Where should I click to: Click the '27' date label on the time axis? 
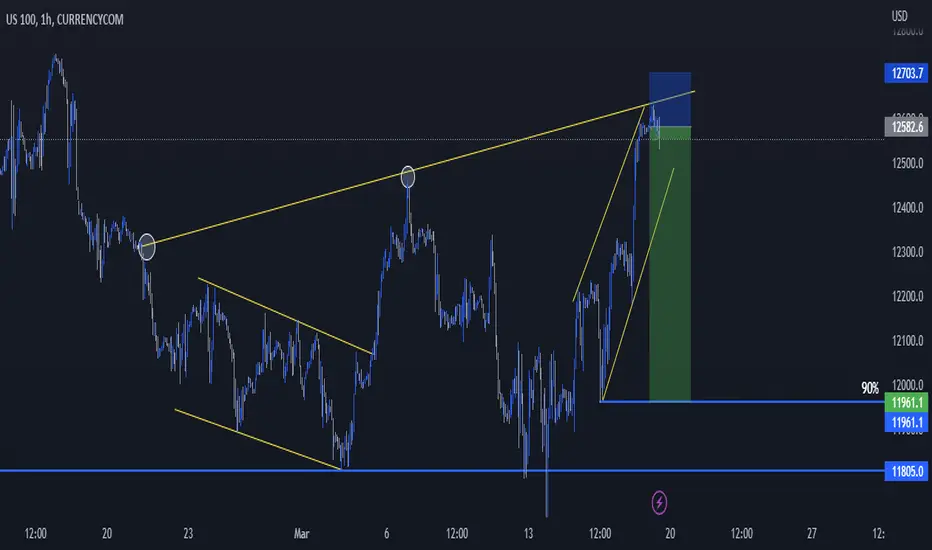(812, 533)
